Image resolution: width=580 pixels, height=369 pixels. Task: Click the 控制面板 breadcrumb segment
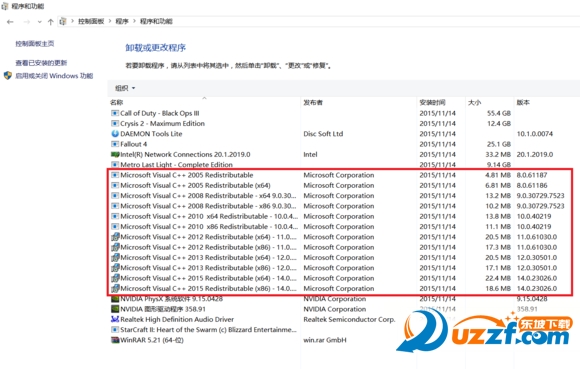(91, 21)
